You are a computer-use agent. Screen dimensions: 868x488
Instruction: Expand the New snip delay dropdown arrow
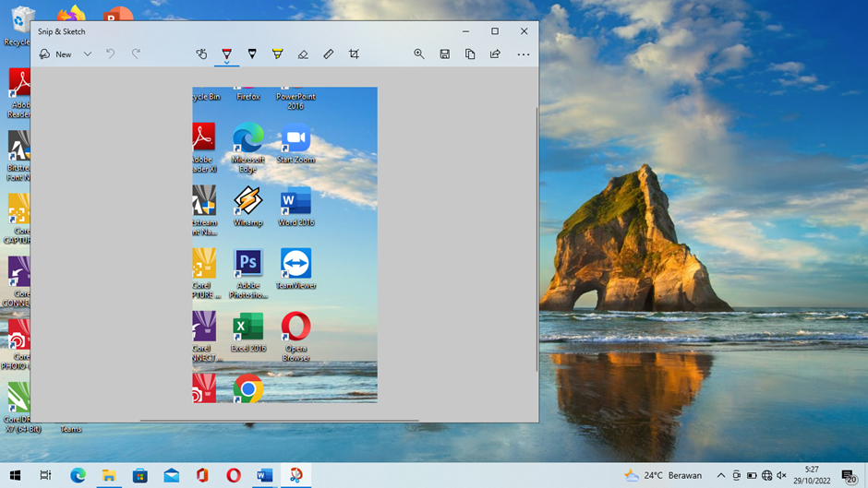[x=88, y=54]
